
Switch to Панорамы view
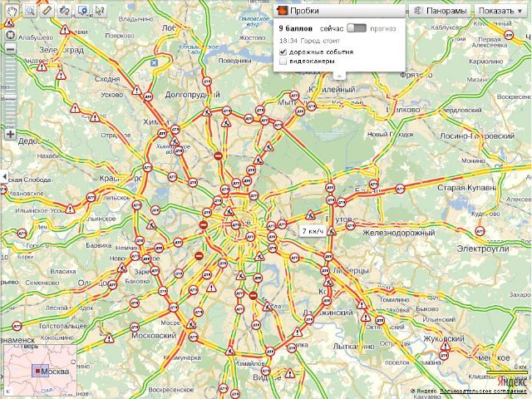tap(440, 11)
